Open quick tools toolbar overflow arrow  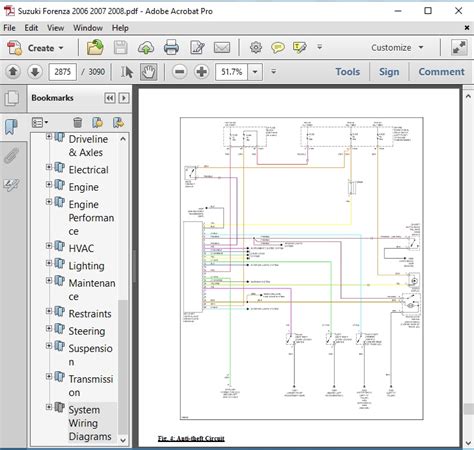point(319,47)
